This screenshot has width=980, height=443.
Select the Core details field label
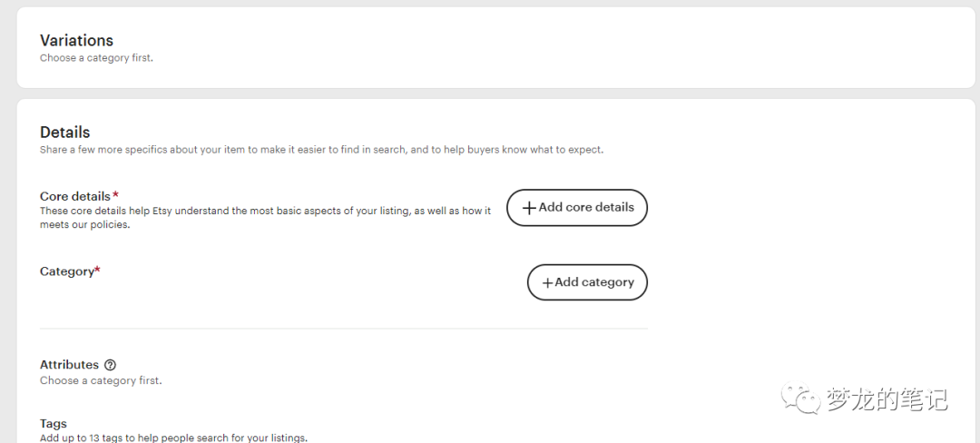point(75,196)
